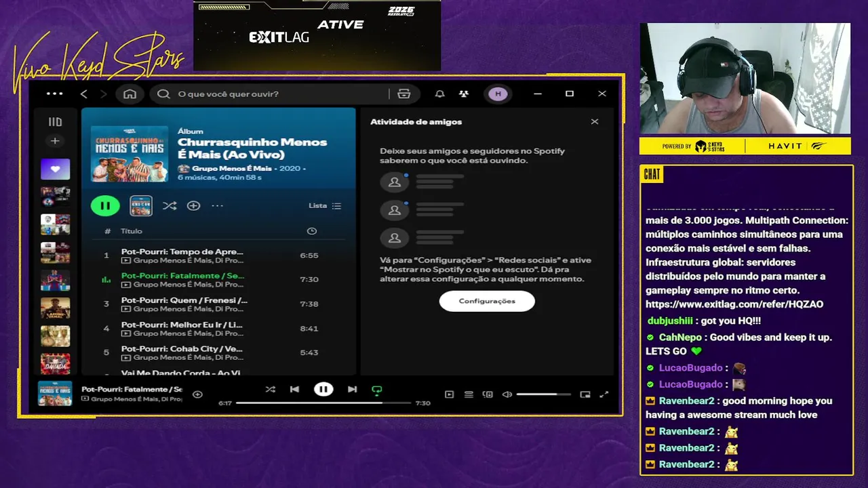
Task: Adjust the volume slider
Action: (x=543, y=394)
